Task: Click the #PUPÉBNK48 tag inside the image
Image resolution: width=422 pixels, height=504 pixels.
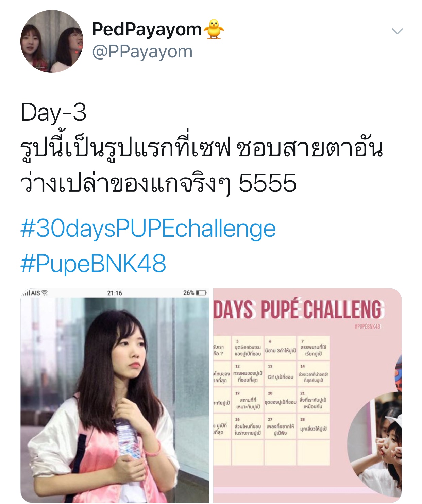Action: pos(367,326)
